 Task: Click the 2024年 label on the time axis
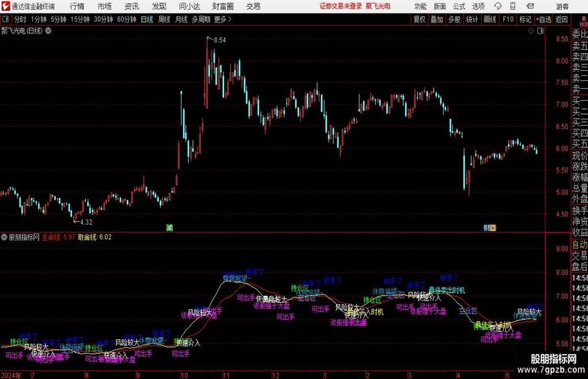coord(11,375)
